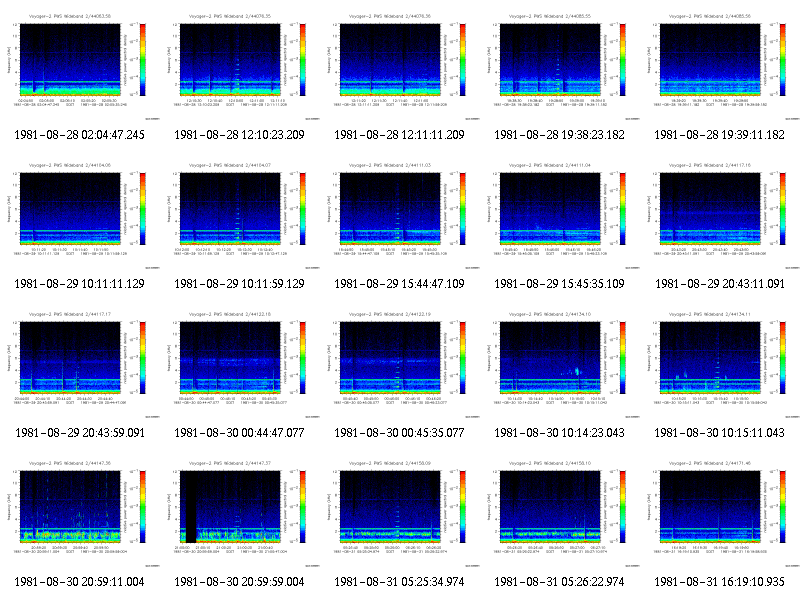The height and width of the screenshot is (596, 800).
Task: Click the caption text 1981-08-28 12:11:11.209
Action: [x=399, y=135]
